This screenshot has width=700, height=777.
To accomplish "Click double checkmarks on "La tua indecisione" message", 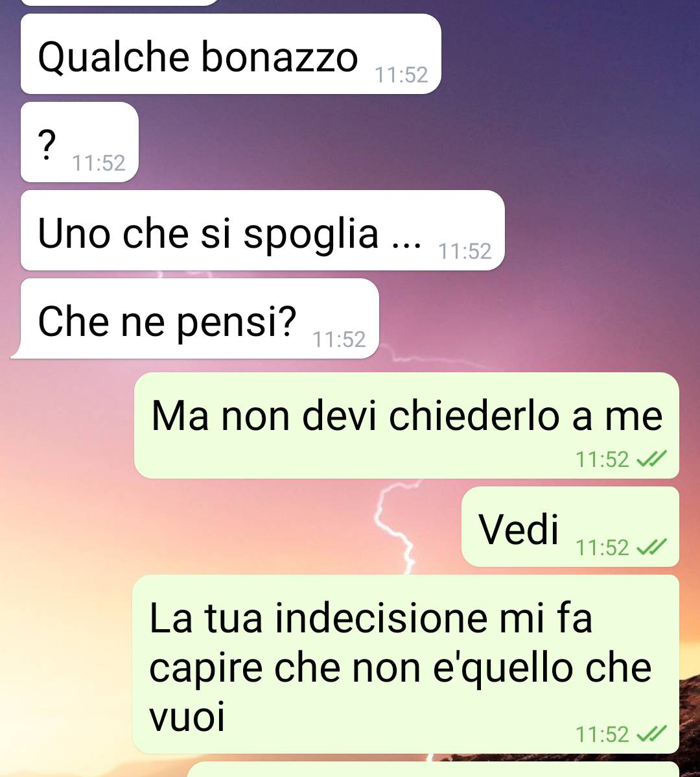I will click(651, 734).
